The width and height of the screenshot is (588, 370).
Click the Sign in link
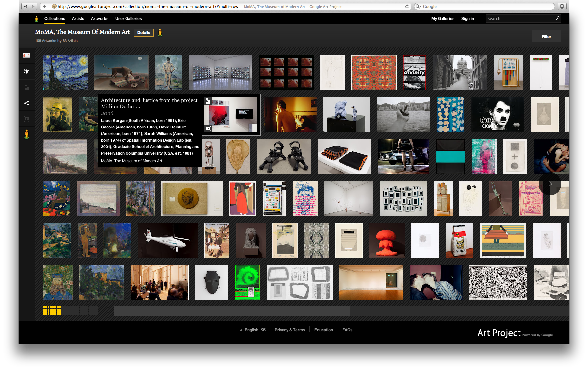pyautogui.click(x=467, y=19)
